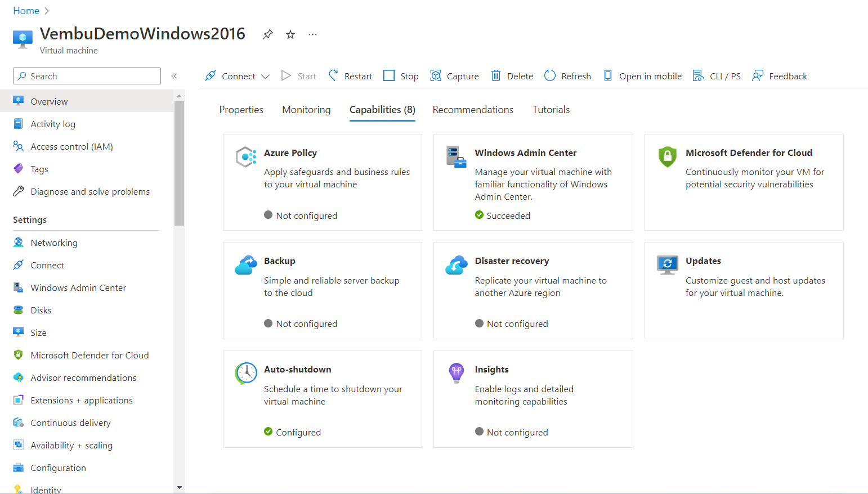Open Microsoft Defender for Cloud card title

click(749, 152)
